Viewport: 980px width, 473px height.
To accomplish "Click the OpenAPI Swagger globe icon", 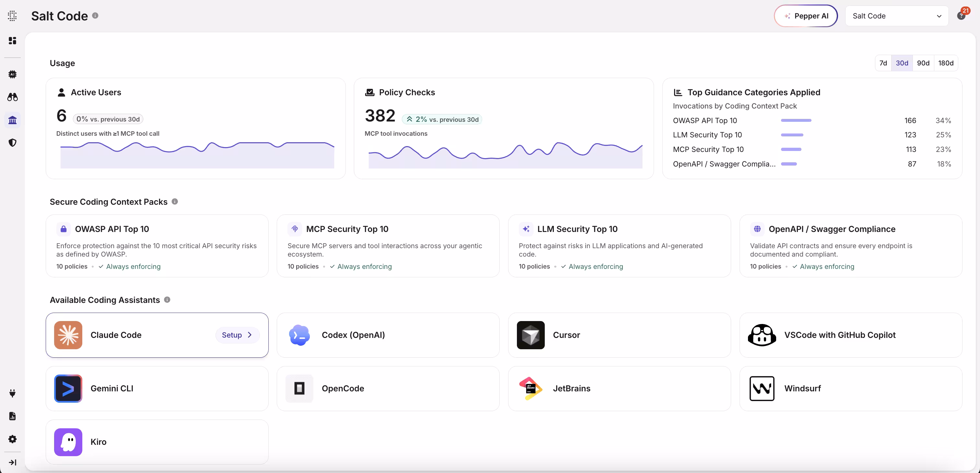I will point(757,229).
